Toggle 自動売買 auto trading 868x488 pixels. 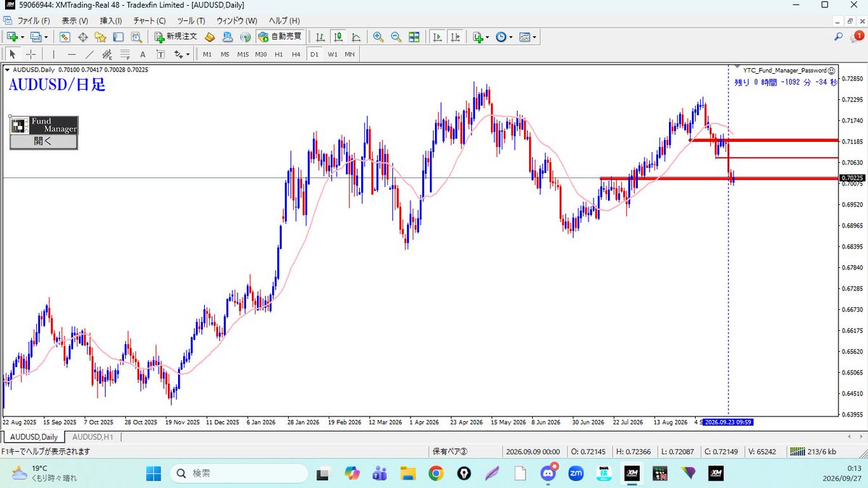[x=280, y=37]
